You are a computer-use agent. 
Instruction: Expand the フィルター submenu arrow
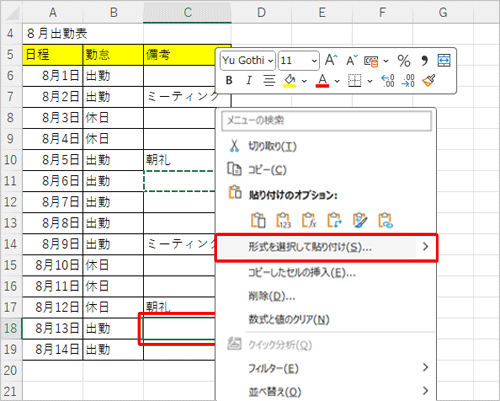(x=425, y=367)
